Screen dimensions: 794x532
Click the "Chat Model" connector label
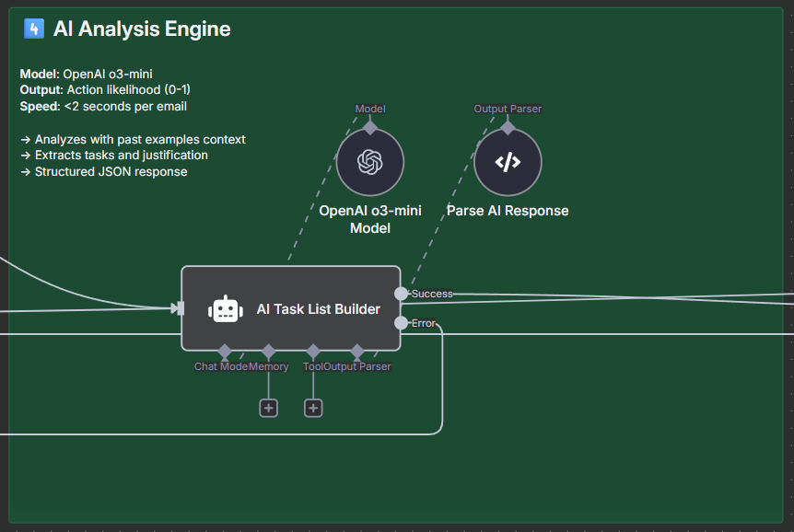220,366
